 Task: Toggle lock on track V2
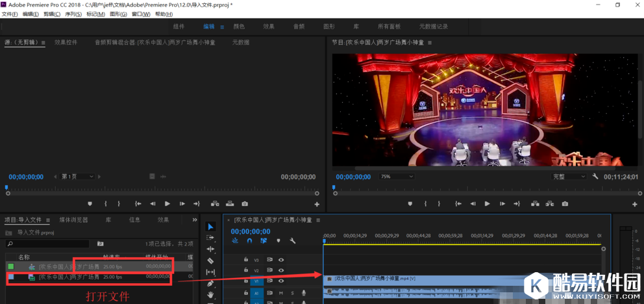(245, 270)
